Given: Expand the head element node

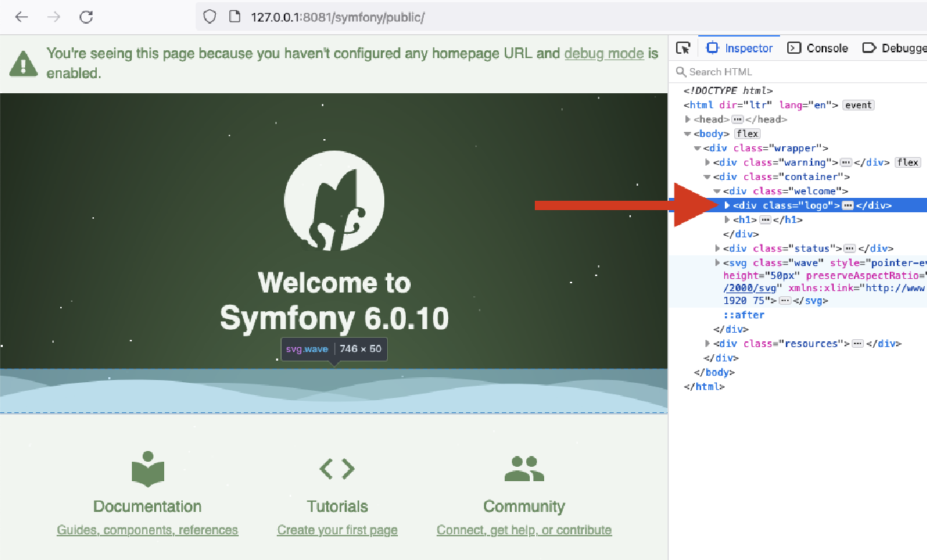Looking at the screenshot, I should coord(688,120).
